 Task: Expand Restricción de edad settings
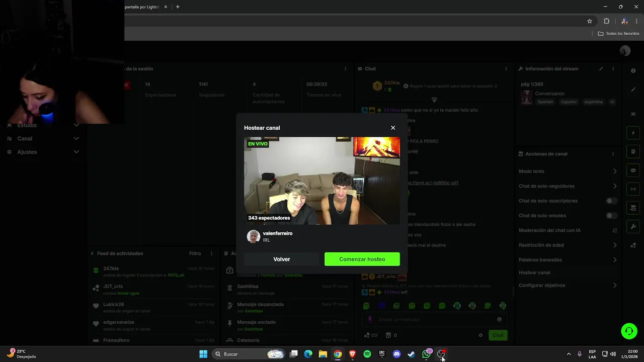click(x=615, y=245)
